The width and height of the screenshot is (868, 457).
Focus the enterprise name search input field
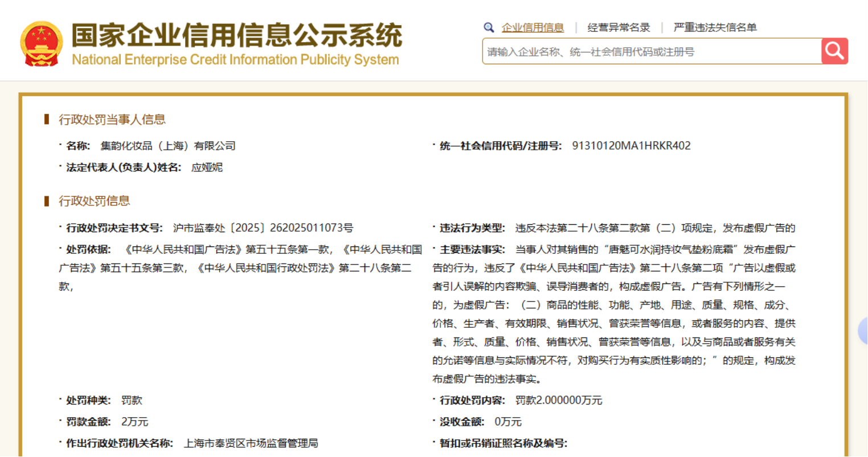pyautogui.click(x=652, y=51)
